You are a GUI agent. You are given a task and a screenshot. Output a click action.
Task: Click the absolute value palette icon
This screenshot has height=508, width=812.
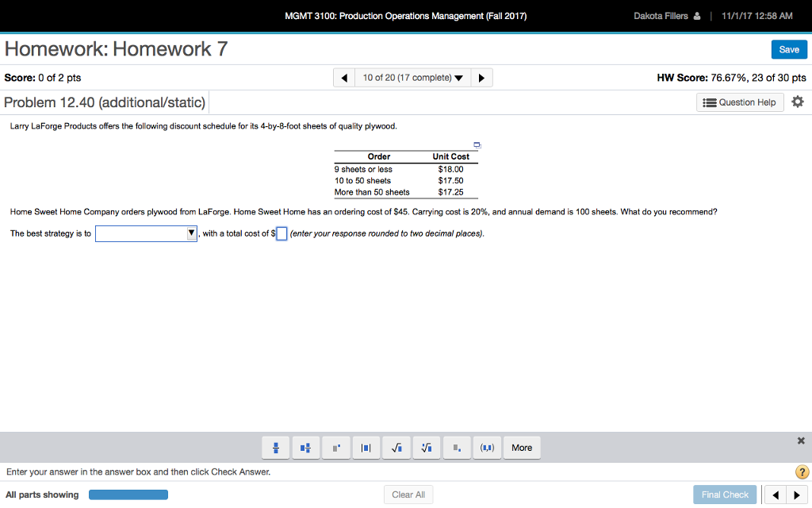(x=366, y=447)
